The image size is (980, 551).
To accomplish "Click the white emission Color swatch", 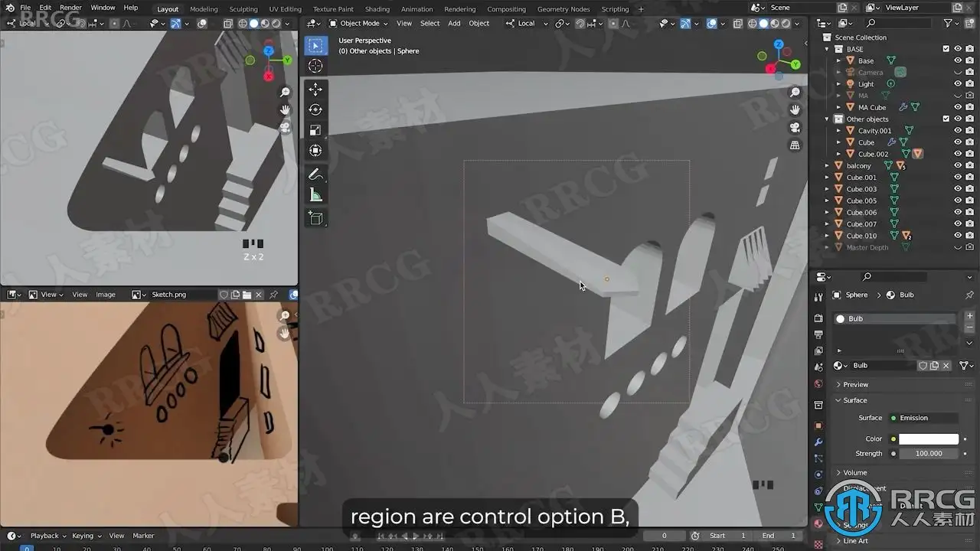I will [x=929, y=439].
